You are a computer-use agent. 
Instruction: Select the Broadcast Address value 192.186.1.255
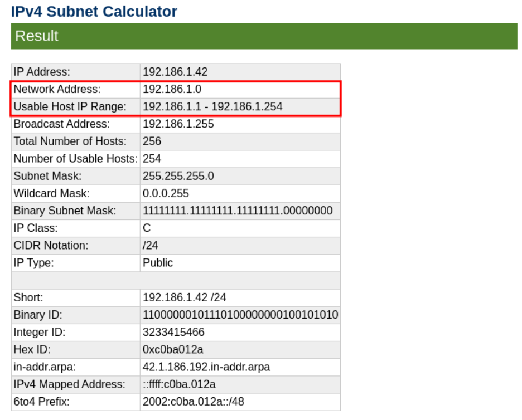(x=178, y=124)
